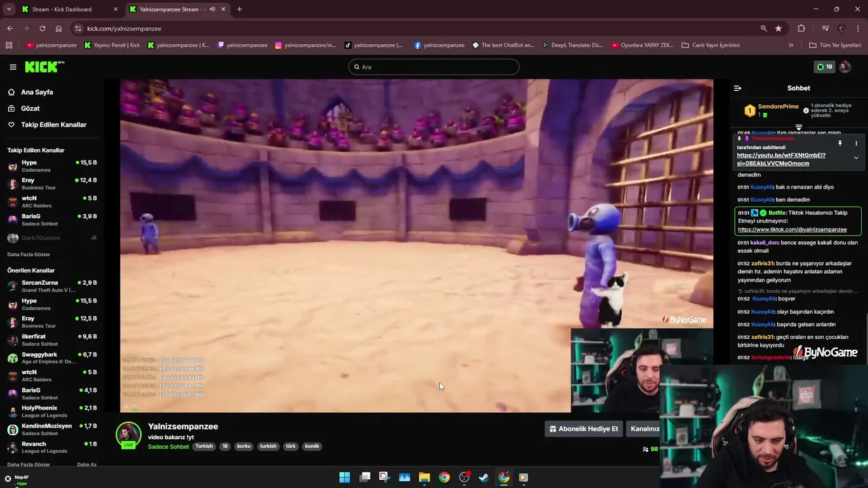
Task: Click the browser back arrow
Action: [9, 28]
